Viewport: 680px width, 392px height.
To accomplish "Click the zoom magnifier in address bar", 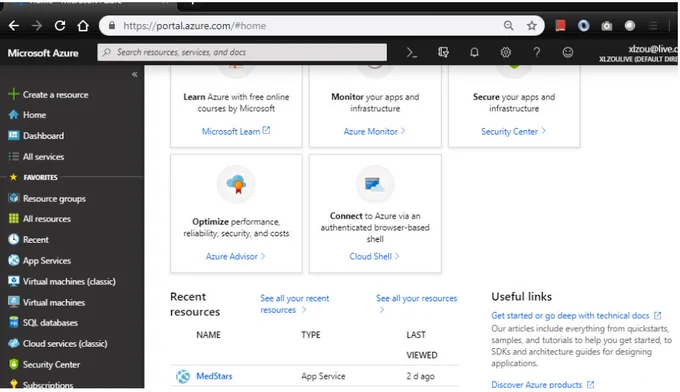I will 508,26.
